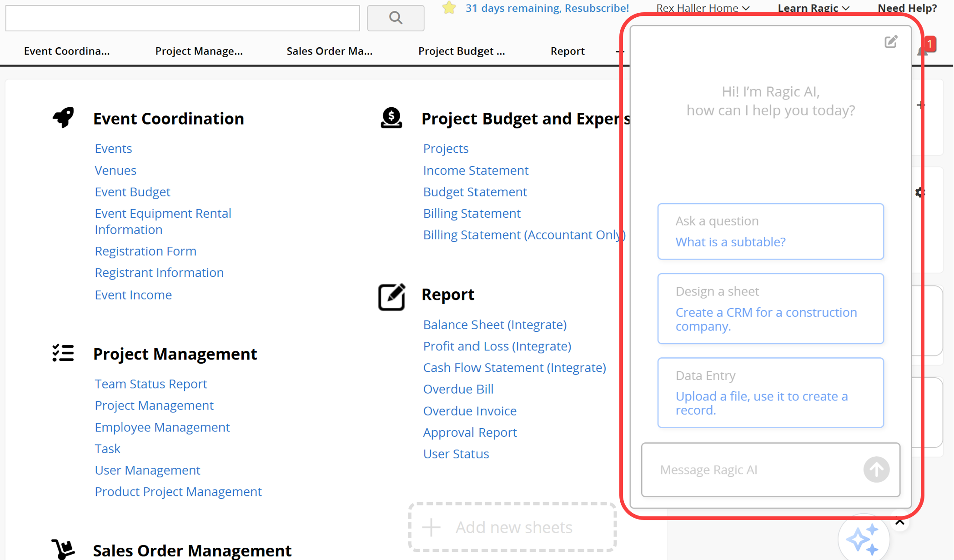Image resolution: width=954 pixels, height=560 pixels.
Task: Click the Project Management section heading
Action: [x=175, y=354]
